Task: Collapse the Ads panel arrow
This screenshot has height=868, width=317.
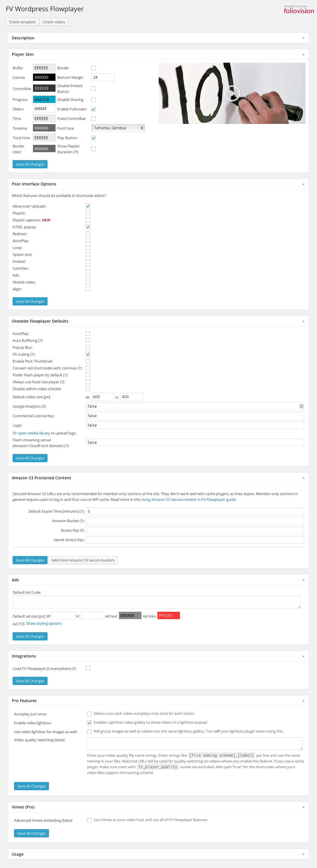Action: point(303,580)
